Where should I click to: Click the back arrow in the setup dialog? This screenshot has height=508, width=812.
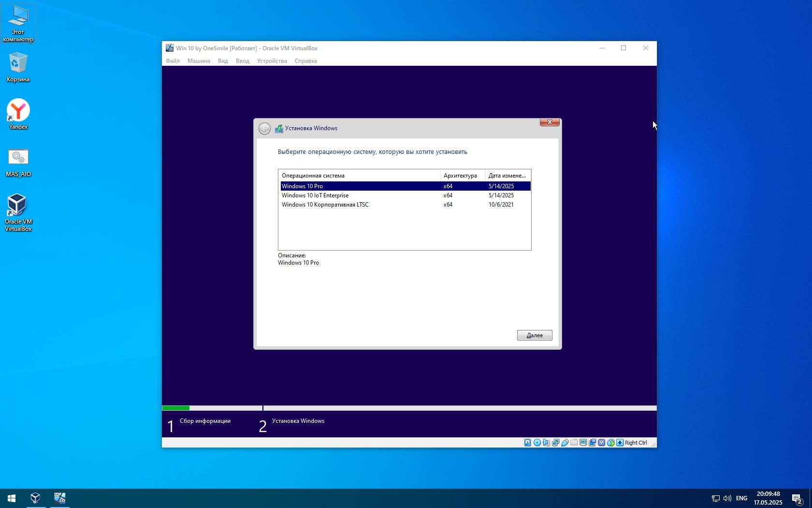(264, 129)
